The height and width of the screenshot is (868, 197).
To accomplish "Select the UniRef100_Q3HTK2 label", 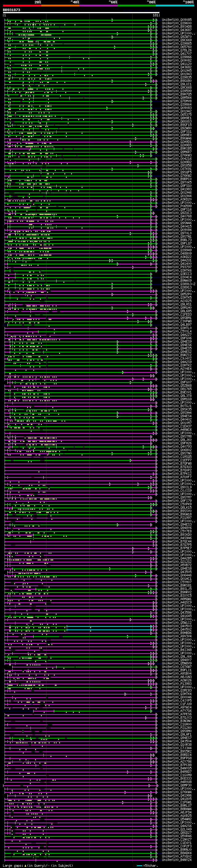I will (177, 365).
